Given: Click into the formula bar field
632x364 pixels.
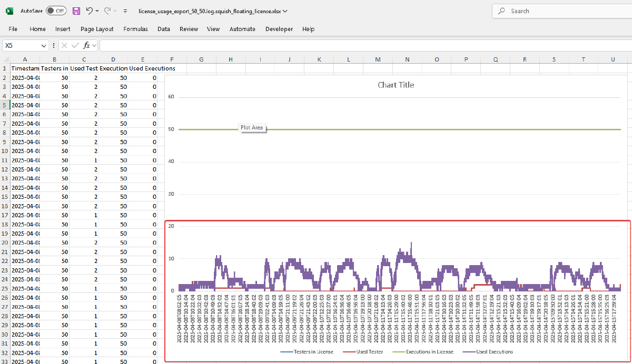Looking at the screenshot, I should pyautogui.click(x=363, y=46).
